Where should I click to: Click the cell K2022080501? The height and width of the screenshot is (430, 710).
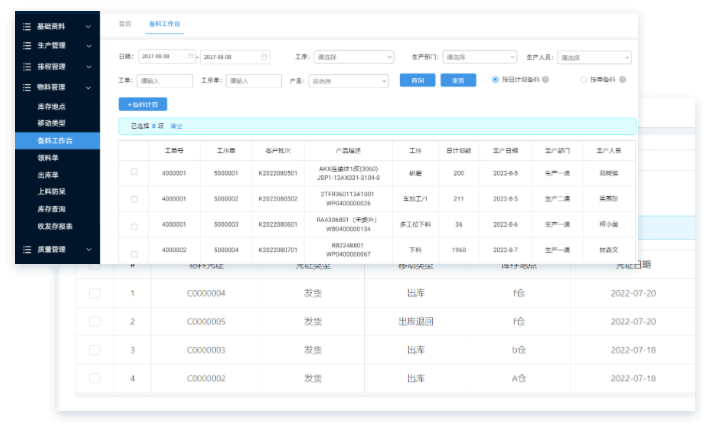(278, 173)
